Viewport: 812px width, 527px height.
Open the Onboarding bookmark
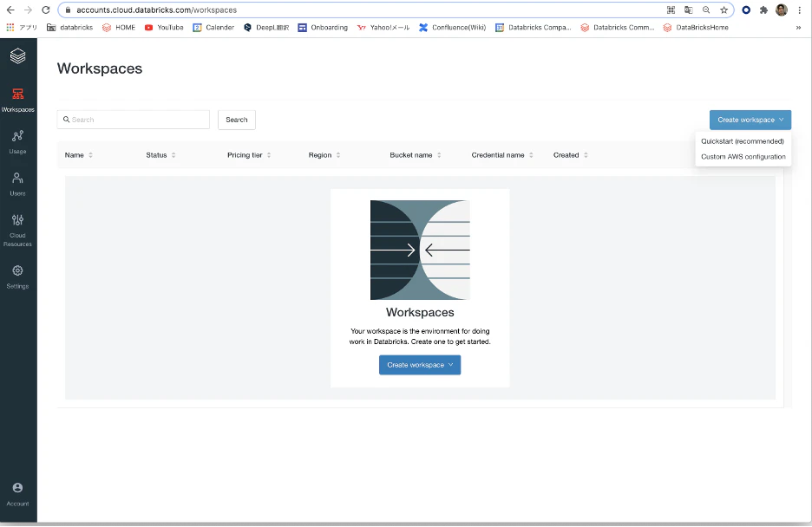[323, 28]
